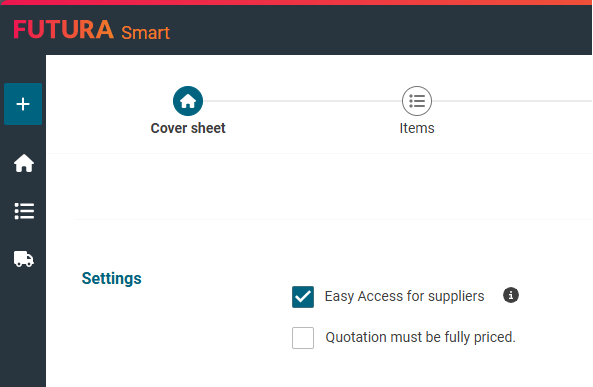593x387 pixels.
Task: Click the Cover sheet house step icon
Action: (x=188, y=101)
